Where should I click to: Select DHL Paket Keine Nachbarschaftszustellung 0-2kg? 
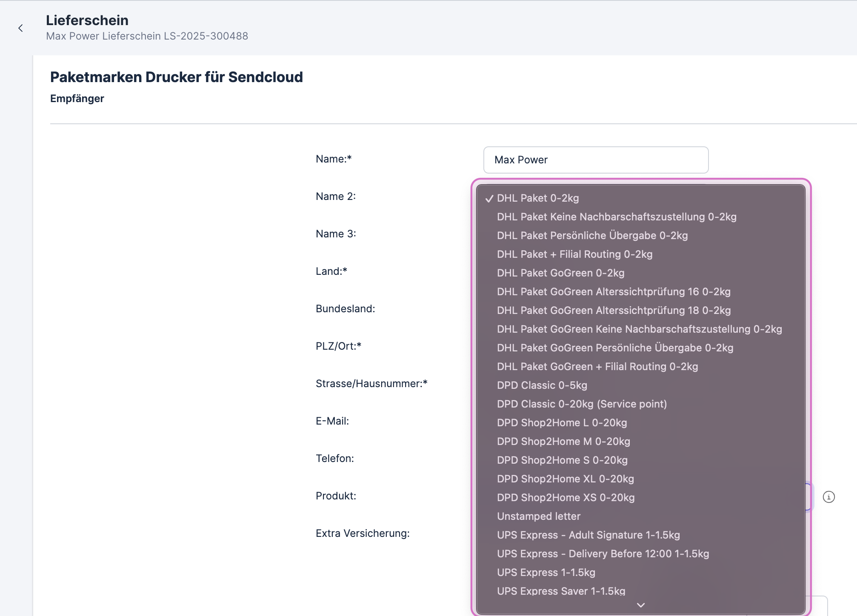617,217
